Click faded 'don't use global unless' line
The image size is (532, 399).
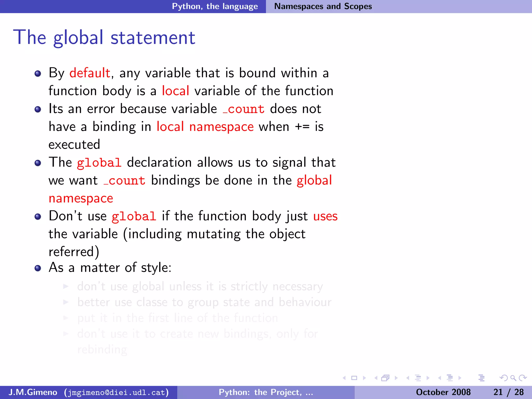click(x=200, y=287)
